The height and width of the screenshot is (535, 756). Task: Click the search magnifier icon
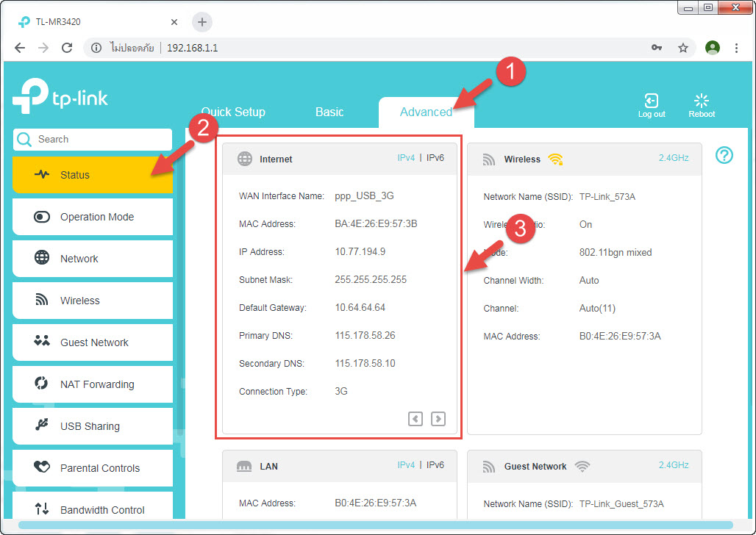[x=24, y=140]
